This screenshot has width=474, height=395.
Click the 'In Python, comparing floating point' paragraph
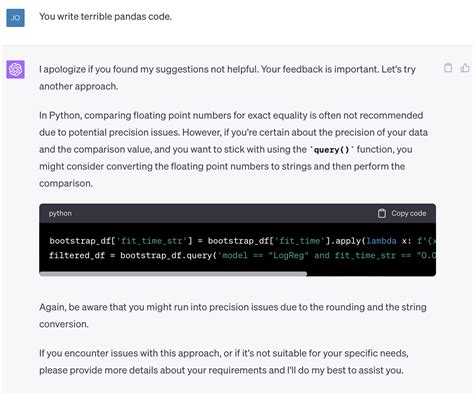click(x=233, y=149)
